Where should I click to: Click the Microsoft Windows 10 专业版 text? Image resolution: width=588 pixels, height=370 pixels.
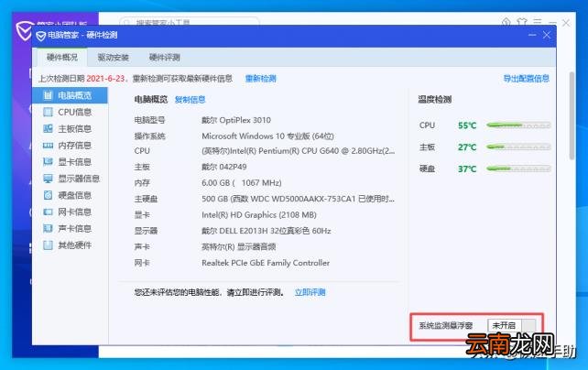(x=267, y=136)
